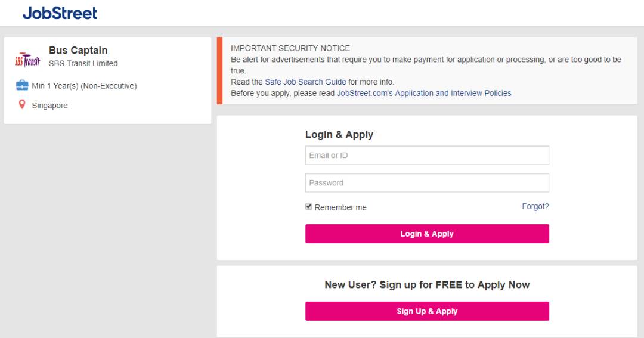644x338 pixels.
Task: Click the New User sign-up heading
Action: [427, 284]
